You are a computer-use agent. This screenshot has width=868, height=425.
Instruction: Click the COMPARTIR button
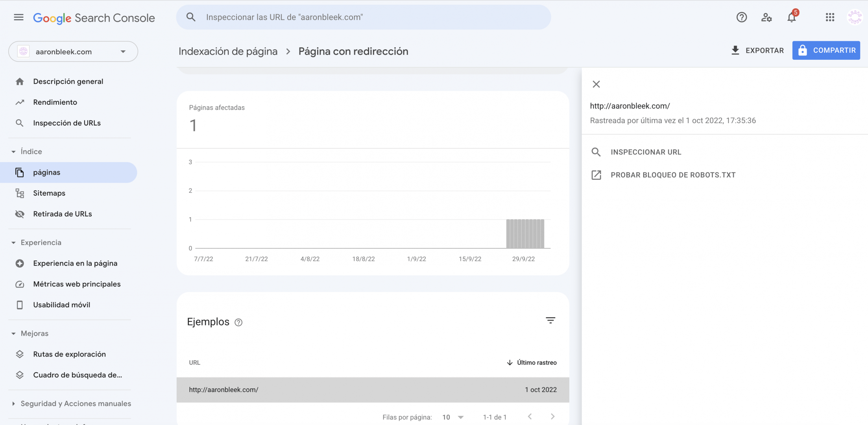coord(826,50)
